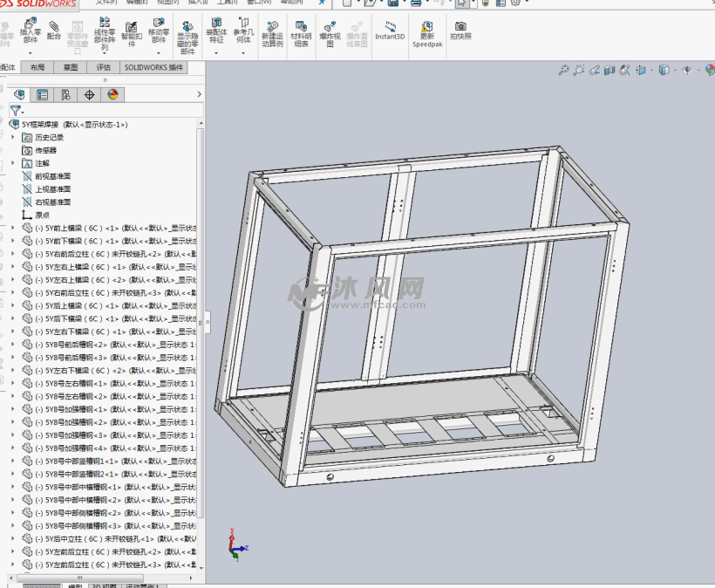Click 显示隐藏的零部件 show hidden components
The width and height of the screenshot is (715, 588).
(187, 38)
